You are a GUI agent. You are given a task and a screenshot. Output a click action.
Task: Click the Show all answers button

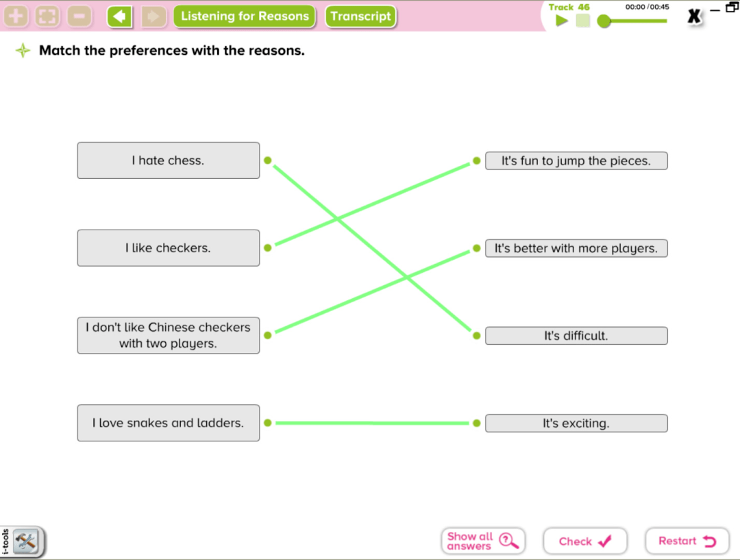click(483, 541)
